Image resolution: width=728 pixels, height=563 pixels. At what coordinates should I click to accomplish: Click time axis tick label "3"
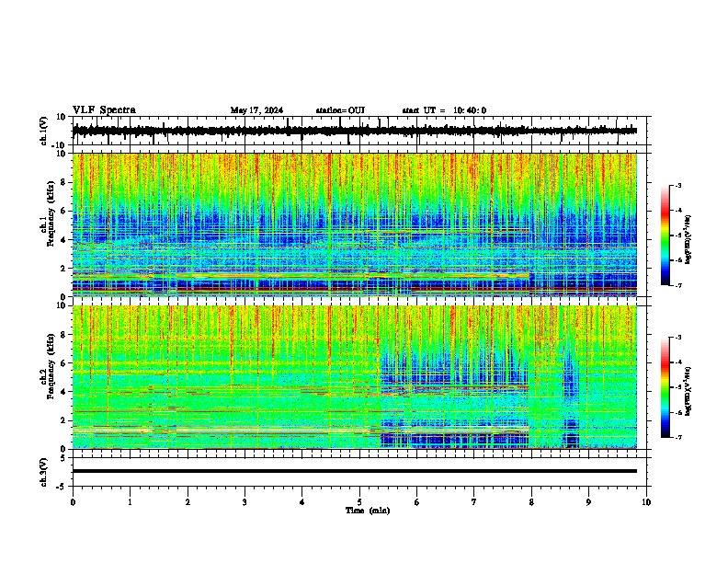click(x=245, y=502)
